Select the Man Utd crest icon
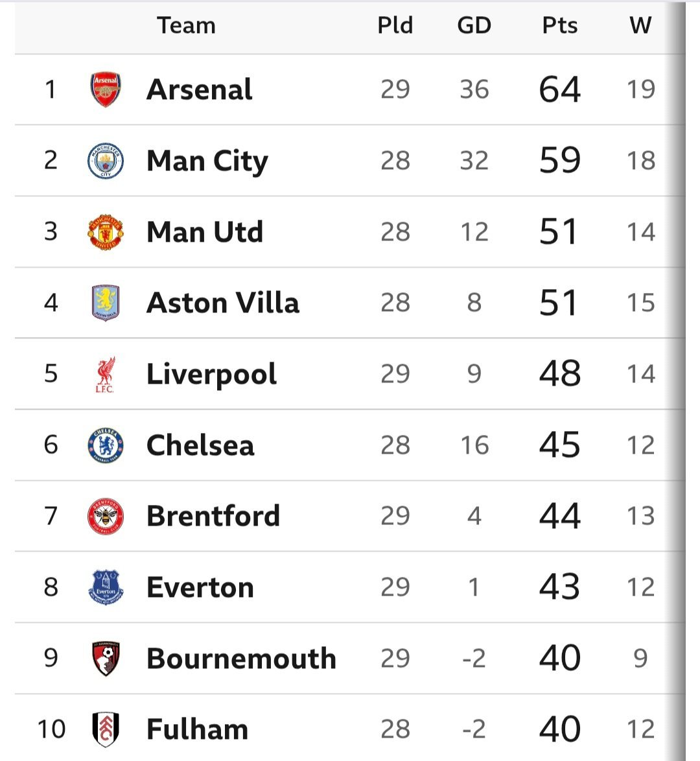The image size is (700, 761). tap(105, 232)
